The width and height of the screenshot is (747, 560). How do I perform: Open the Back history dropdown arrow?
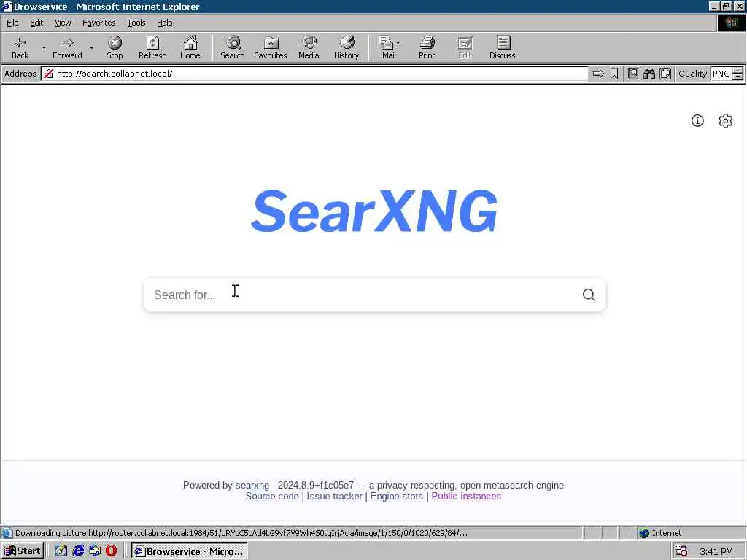(x=44, y=47)
